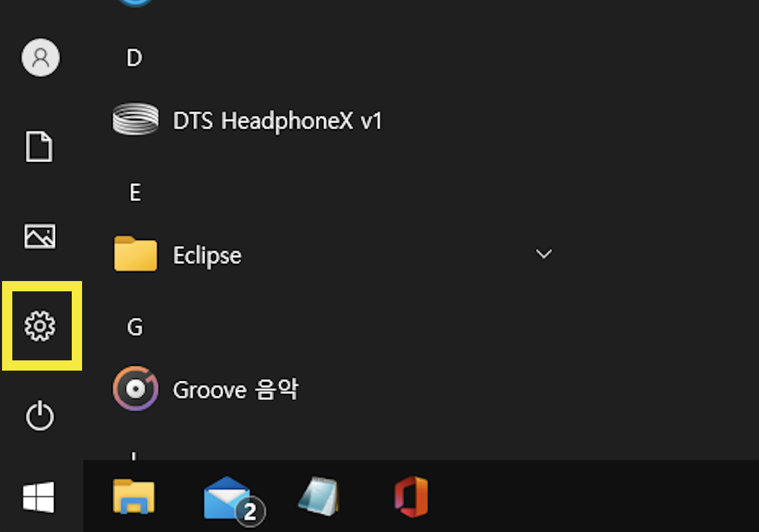Click the letter G section header

pos(135,327)
